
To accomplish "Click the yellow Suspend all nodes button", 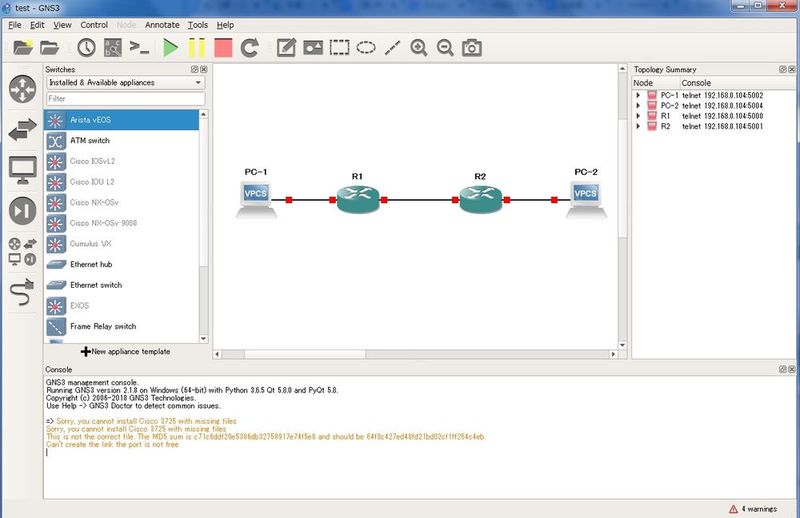I will 197,47.
